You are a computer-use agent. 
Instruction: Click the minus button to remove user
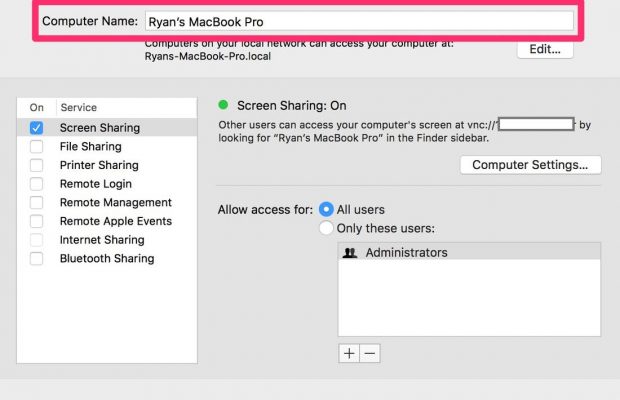(370, 353)
